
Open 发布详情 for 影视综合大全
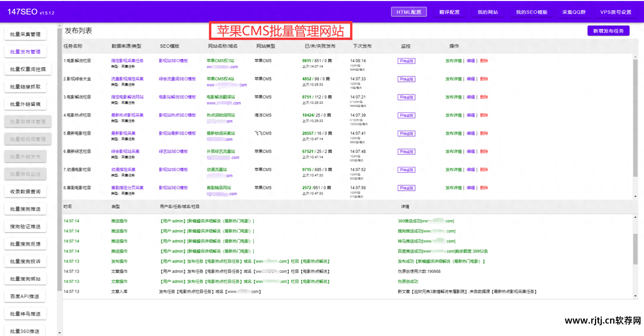[x=454, y=79]
